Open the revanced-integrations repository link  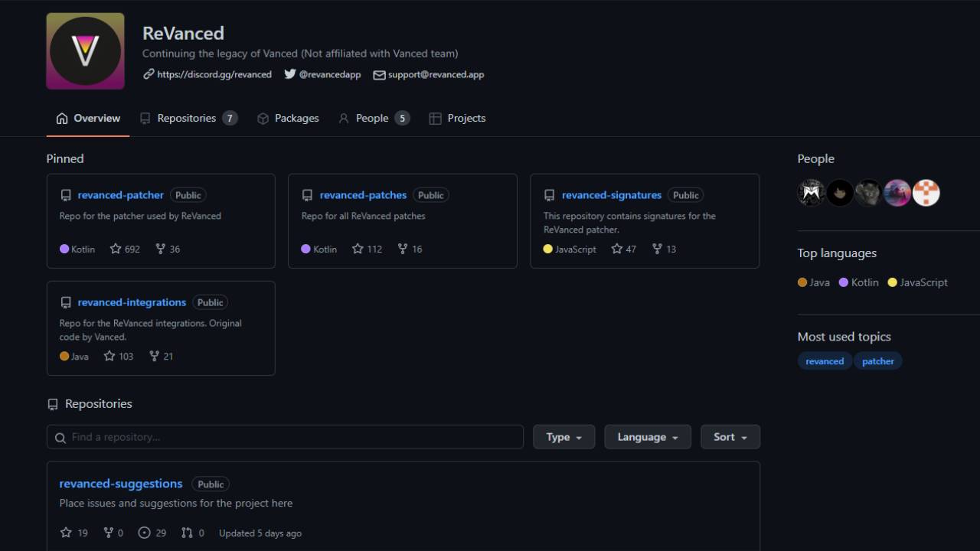(x=132, y=302)
